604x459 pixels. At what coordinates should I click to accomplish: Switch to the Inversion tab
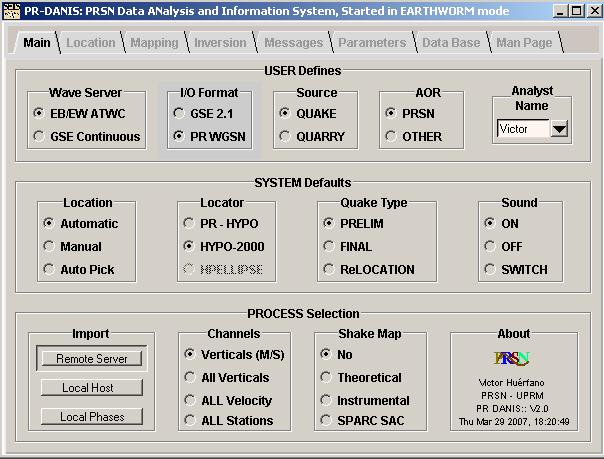[220, 42]
